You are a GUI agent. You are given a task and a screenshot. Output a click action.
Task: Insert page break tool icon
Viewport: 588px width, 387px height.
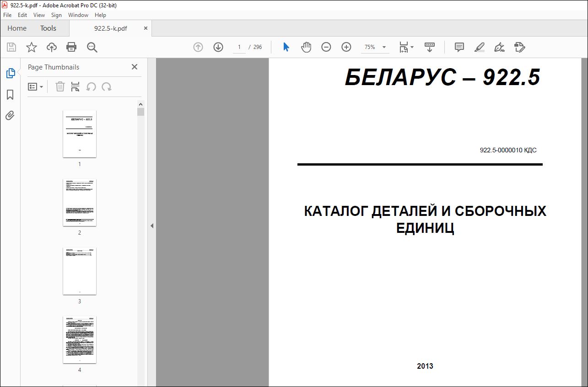click(76, 86)
